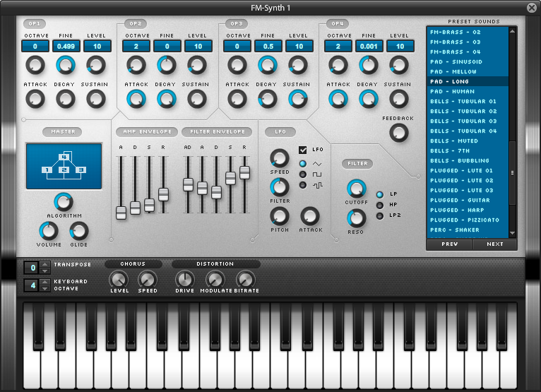541x392 pixels.
Task: Click the preset list scroll-down arrow
Action: [x=512, y=233]
